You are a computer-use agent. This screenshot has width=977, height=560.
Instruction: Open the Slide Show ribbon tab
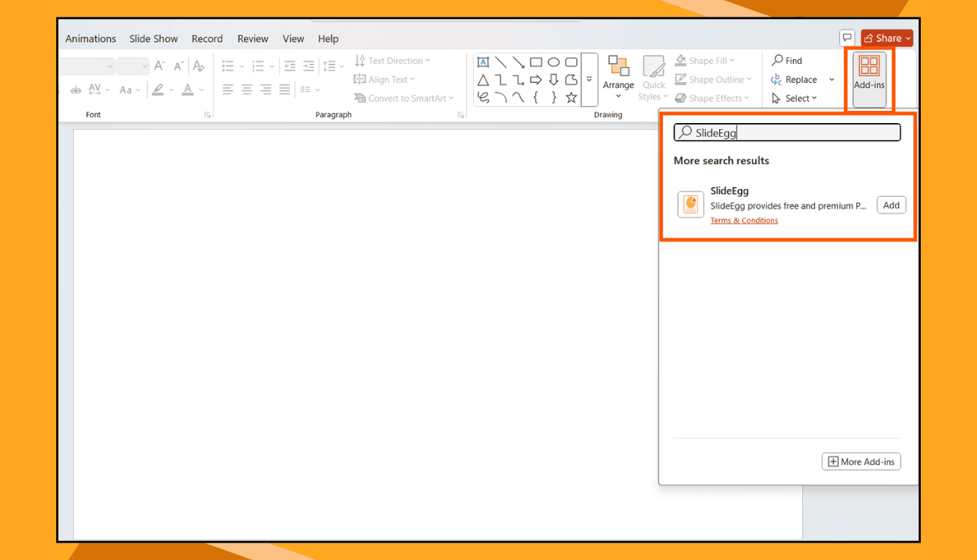coord(154,39)
